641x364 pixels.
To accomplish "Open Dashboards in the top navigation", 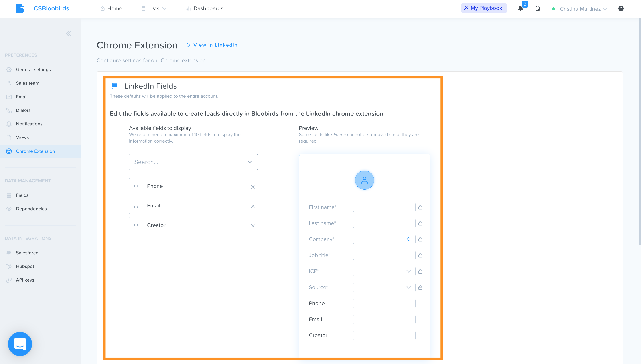I will point(205,8).
